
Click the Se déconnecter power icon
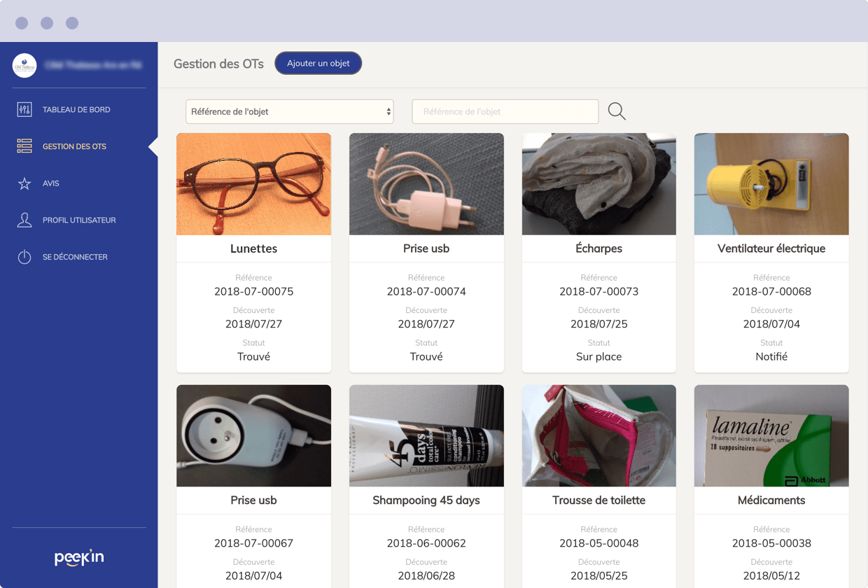tap(24, 257)
